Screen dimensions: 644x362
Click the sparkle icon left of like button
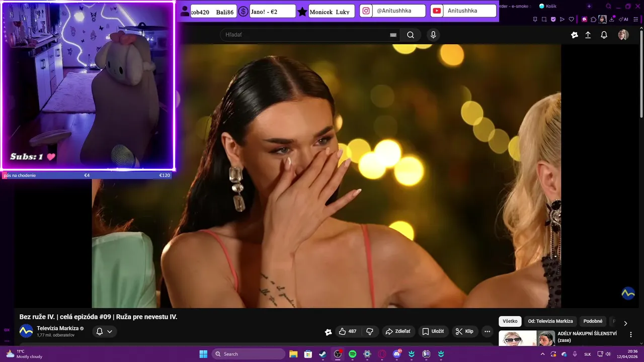click(329, 332)
